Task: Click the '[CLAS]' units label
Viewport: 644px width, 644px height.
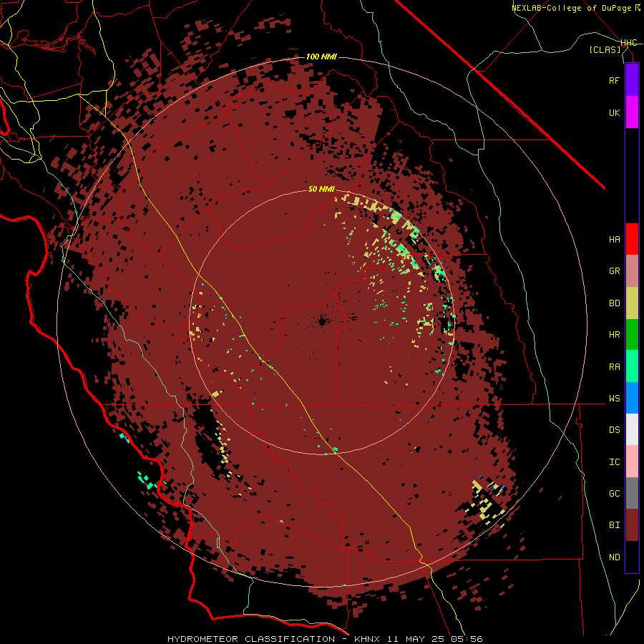Action: coord(605,50)
